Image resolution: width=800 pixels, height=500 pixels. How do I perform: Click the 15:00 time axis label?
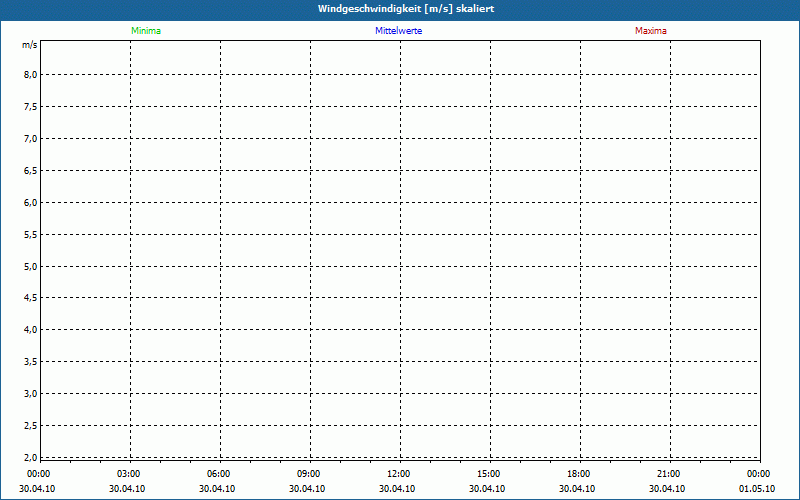click(489, 474)
